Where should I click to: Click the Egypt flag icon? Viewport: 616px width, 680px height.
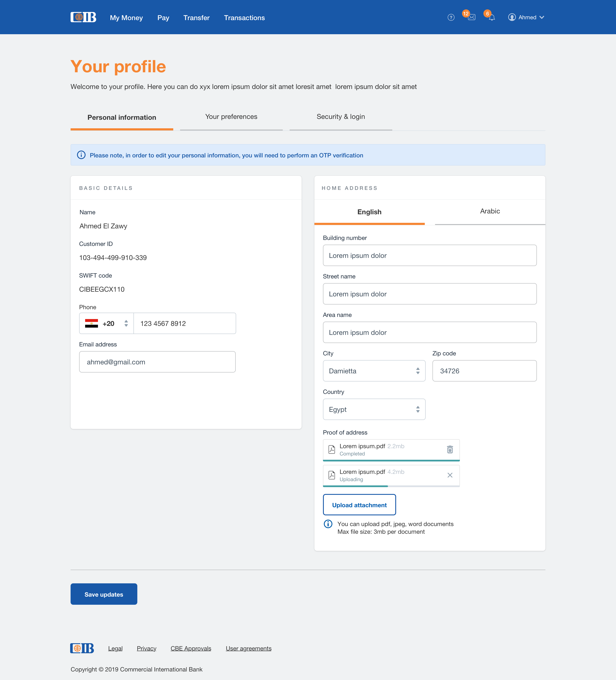click(91, 324)
